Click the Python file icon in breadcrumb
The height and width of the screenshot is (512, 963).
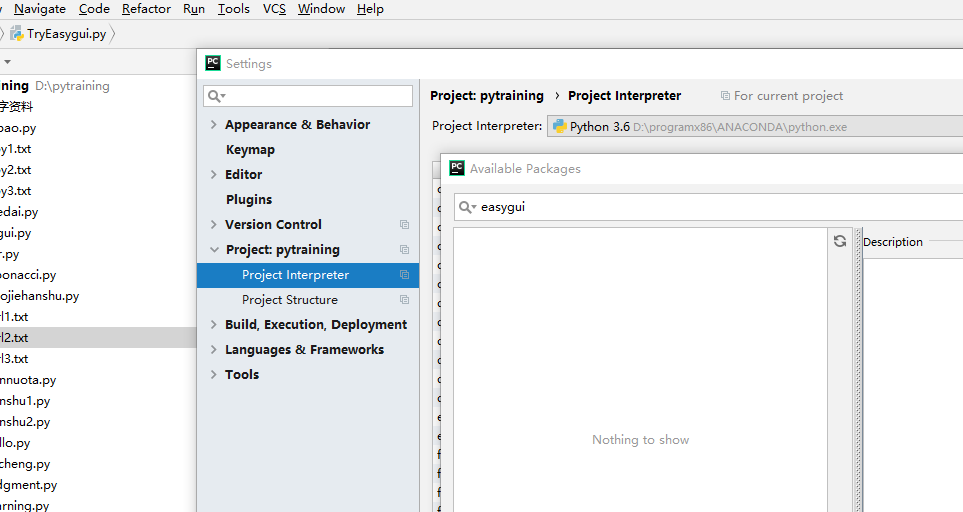point(17,34)
